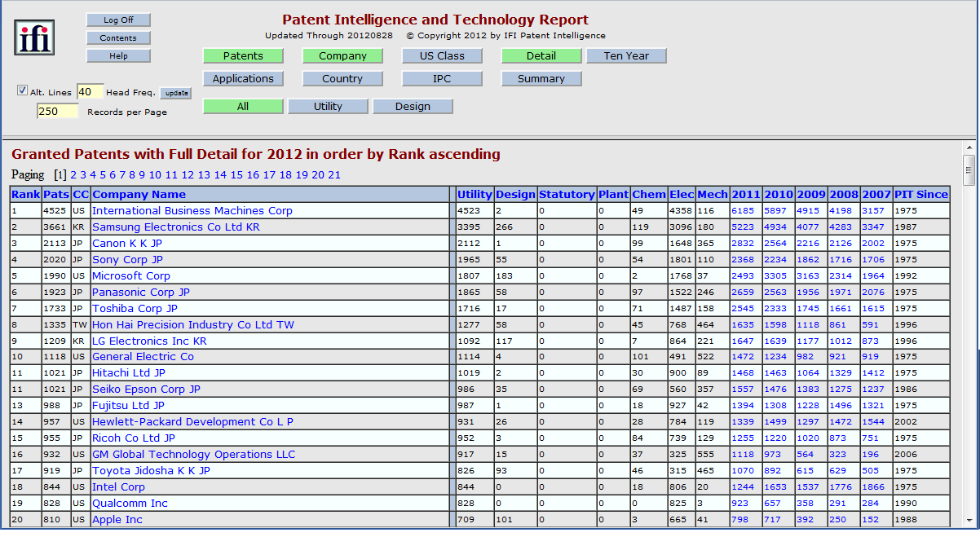Image resolution: width=980 pixels, height=537 pixels.
Task: Open Intel Corp 2007 value 1866
Action: [x=873, y=487]
